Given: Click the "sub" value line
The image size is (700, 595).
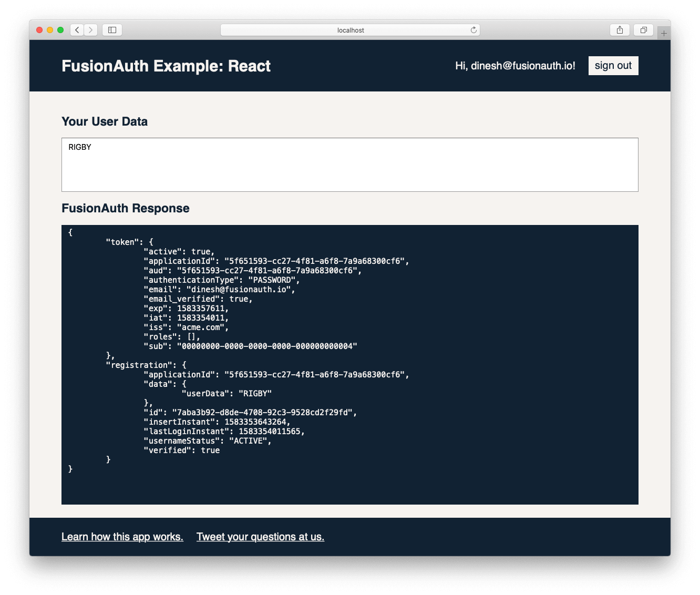Looking at the screenshot, I should [251, 346].
